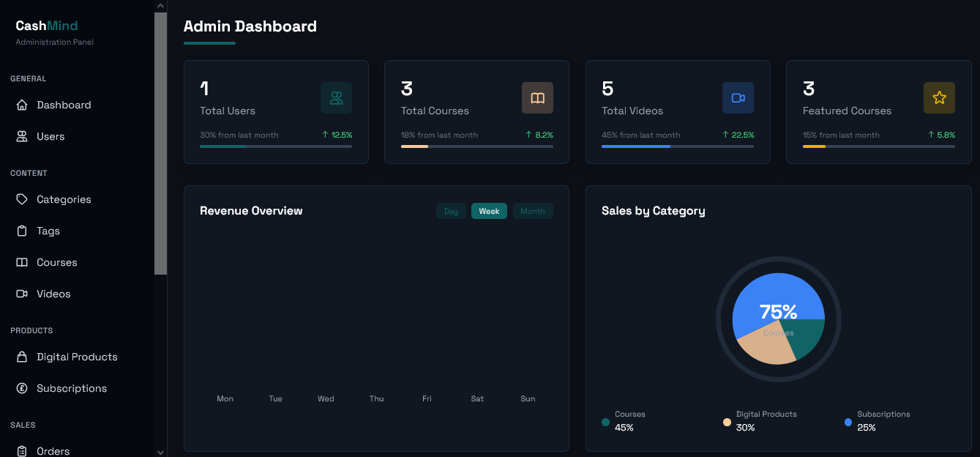The image size is (980, 457).
Task: Select the Week revenue view
Action: (489, 211)
